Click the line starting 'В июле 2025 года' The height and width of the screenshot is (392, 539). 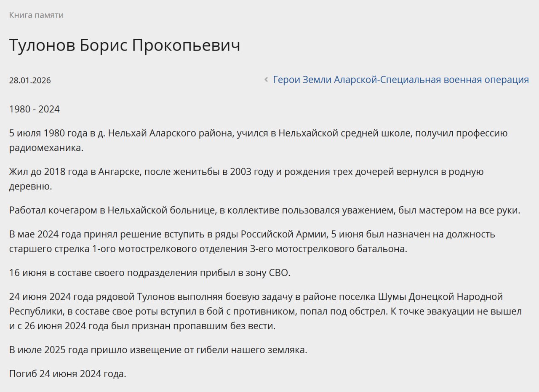(158, 349)
